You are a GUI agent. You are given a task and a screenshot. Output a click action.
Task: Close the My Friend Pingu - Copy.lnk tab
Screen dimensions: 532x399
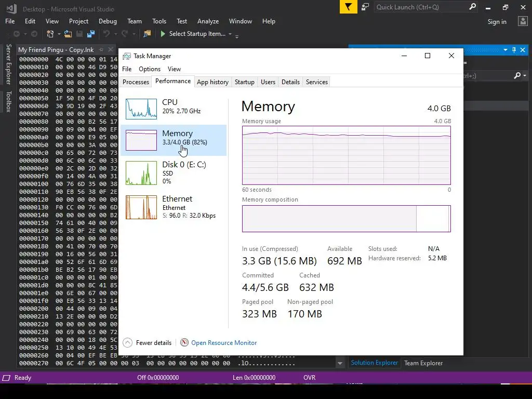coord(111,49)
